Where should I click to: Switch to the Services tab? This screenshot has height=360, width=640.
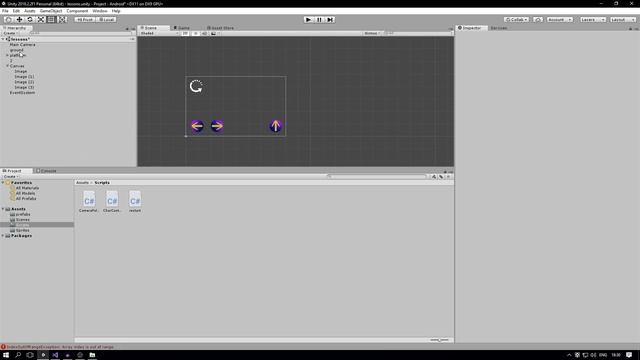(x=498, y=28)
